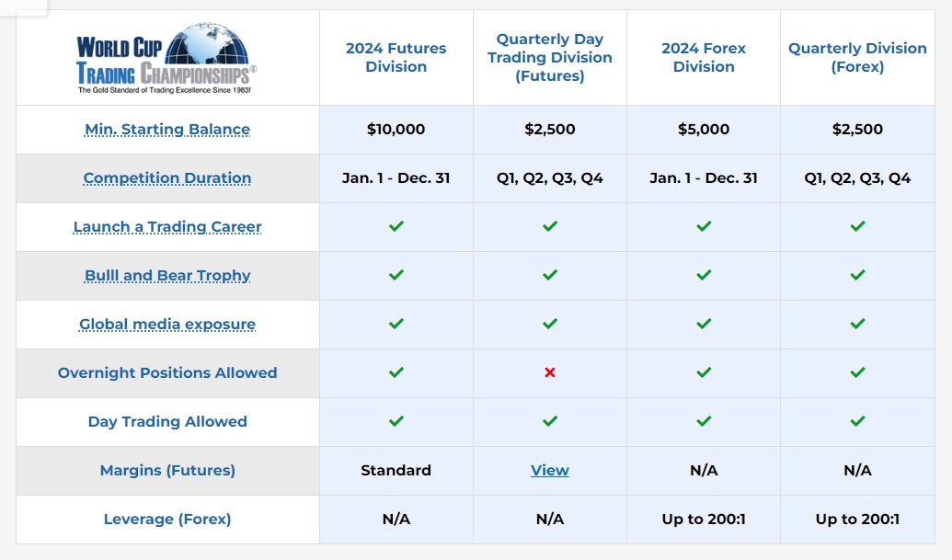Select the 2024 Forex Division column header

pyautogui.click(x=704, y=57)
